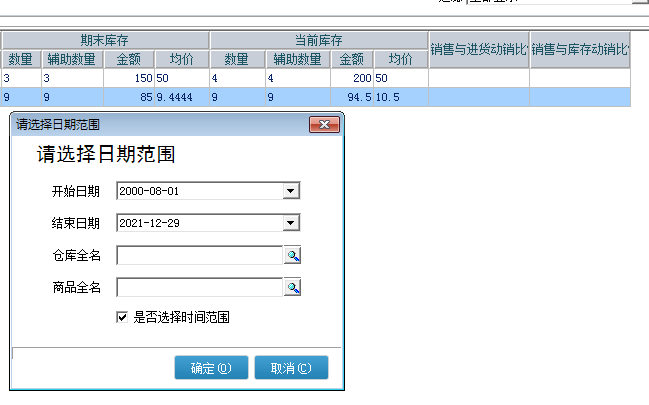Screen dimensions: 649x405
Task: Open the 开始日期 dropdown arrow
Action: 291,191
